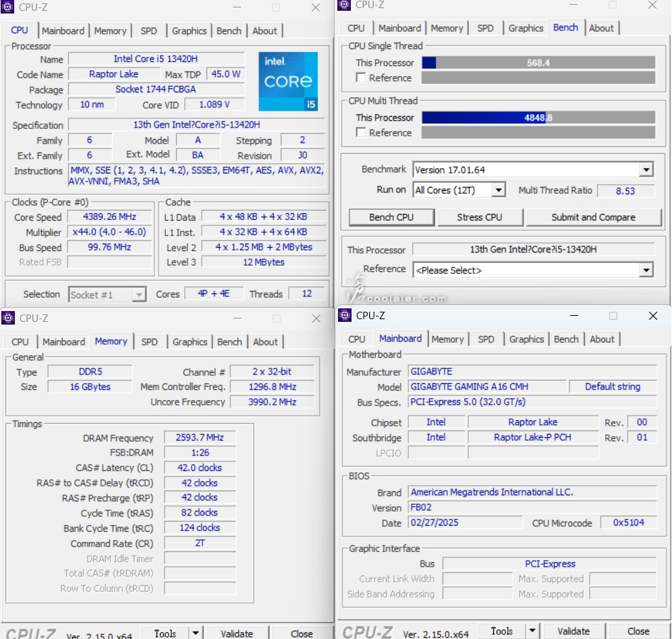This screenshot has width=672, height=639.
Task: Click Tools in the Memory timings window
Action: point(165,633)
